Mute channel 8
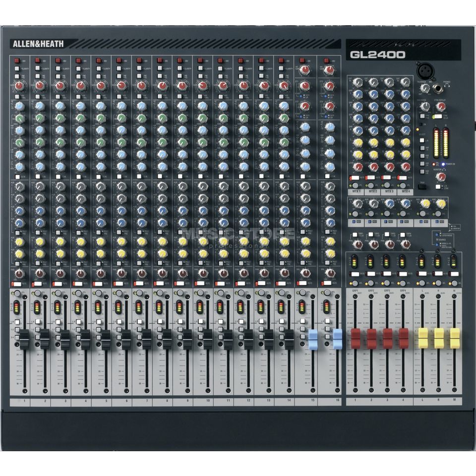Viewport: 476px width, 476px height. 159,284
